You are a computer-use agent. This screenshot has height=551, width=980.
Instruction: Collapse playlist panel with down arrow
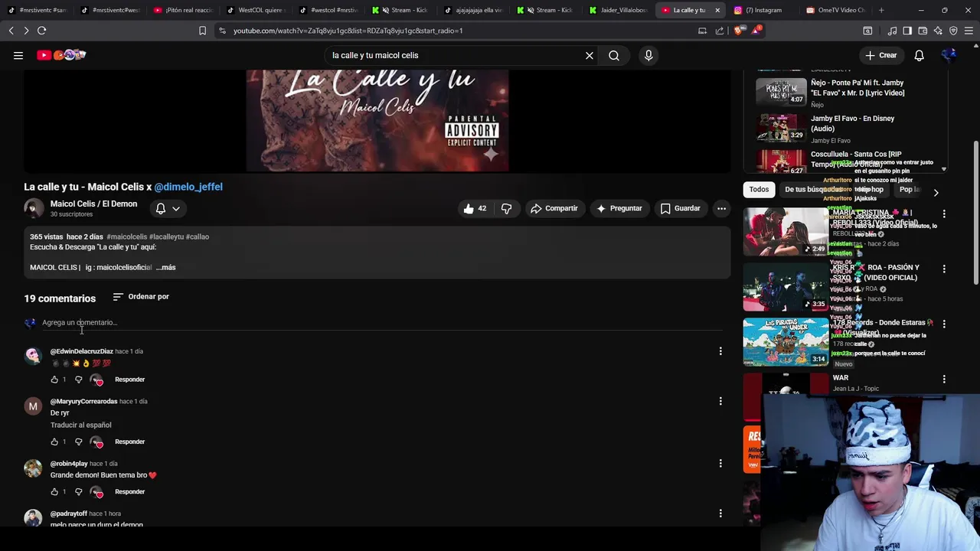(944, 169)
